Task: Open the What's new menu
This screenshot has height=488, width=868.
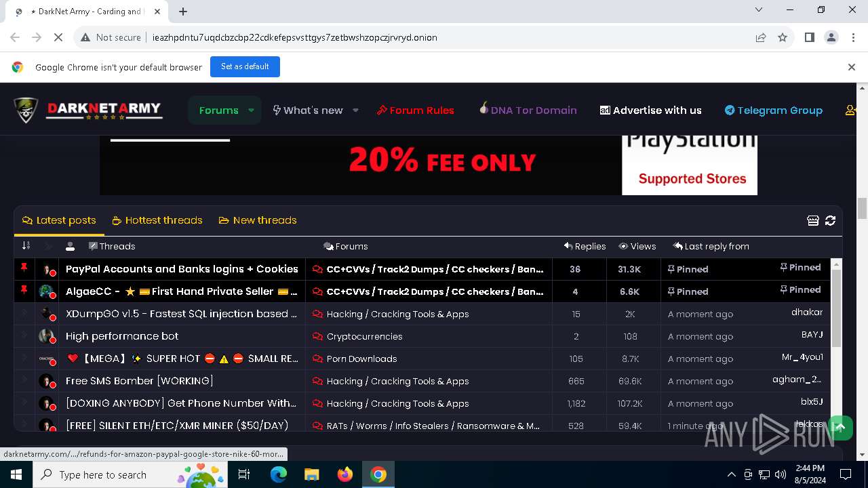Action: (x=307, y=110)
